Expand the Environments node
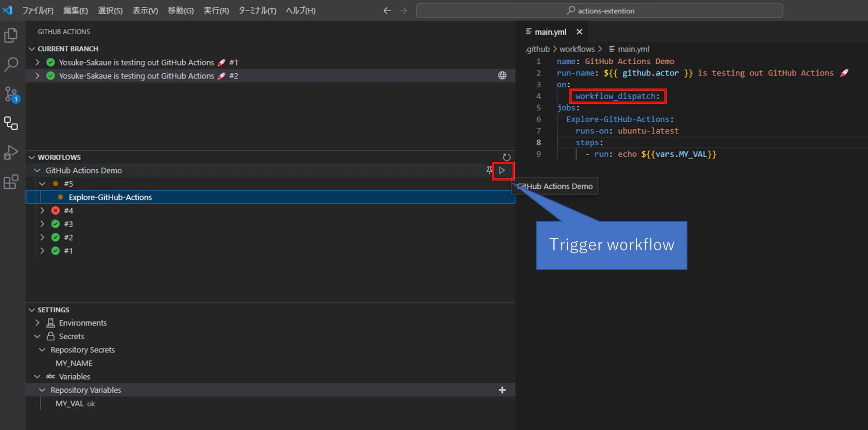 (x=37, y=323)
